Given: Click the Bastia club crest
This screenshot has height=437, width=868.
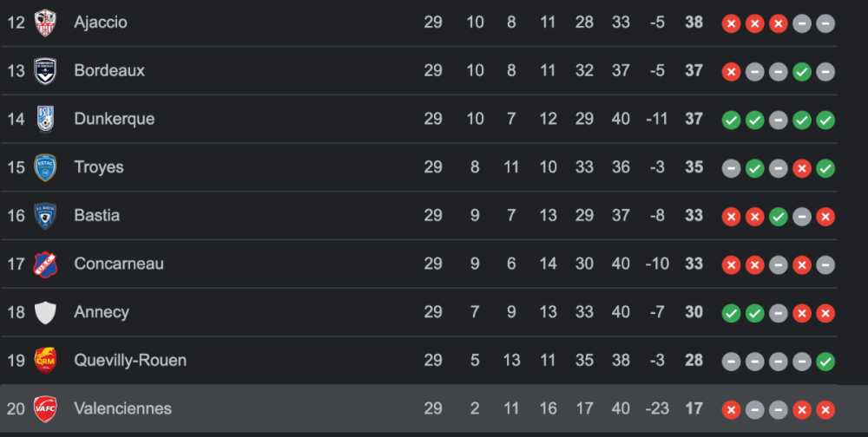Looking at the screenshot, I should [45, 215].
